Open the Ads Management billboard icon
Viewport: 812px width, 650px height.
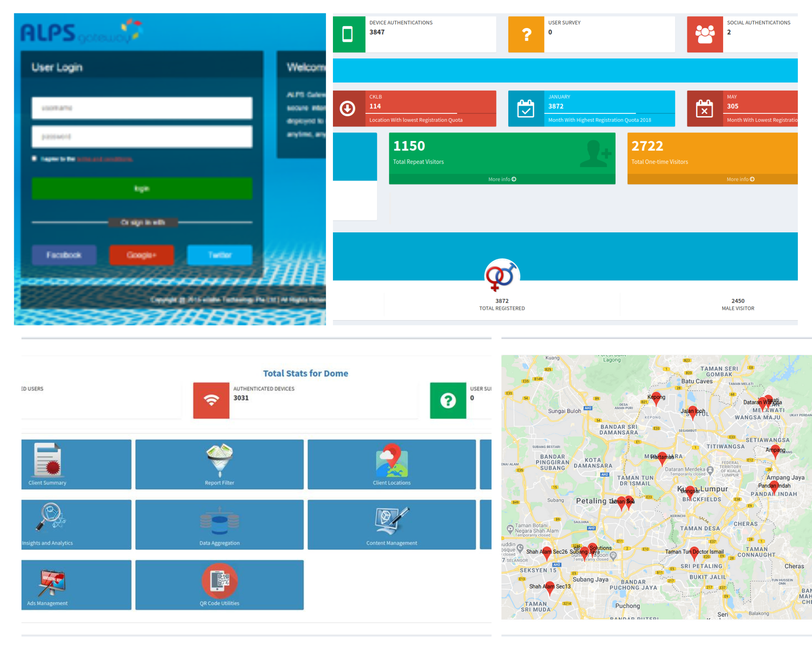pos(52,581)
